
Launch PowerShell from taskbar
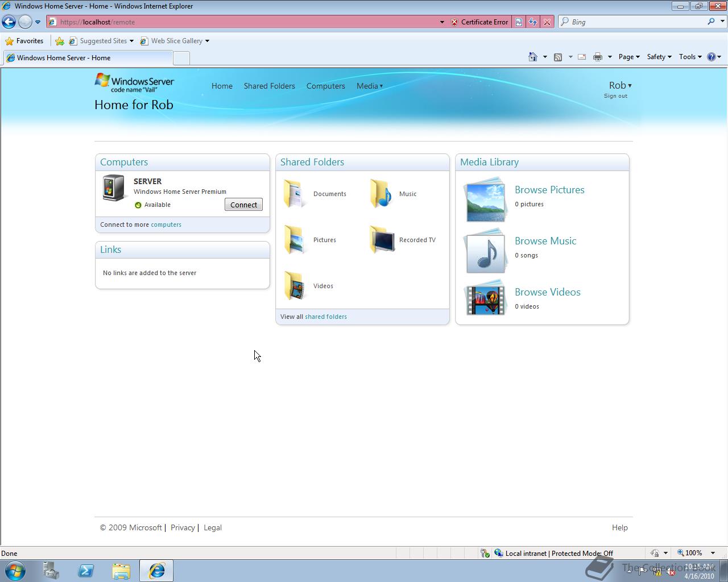point(86,571)
